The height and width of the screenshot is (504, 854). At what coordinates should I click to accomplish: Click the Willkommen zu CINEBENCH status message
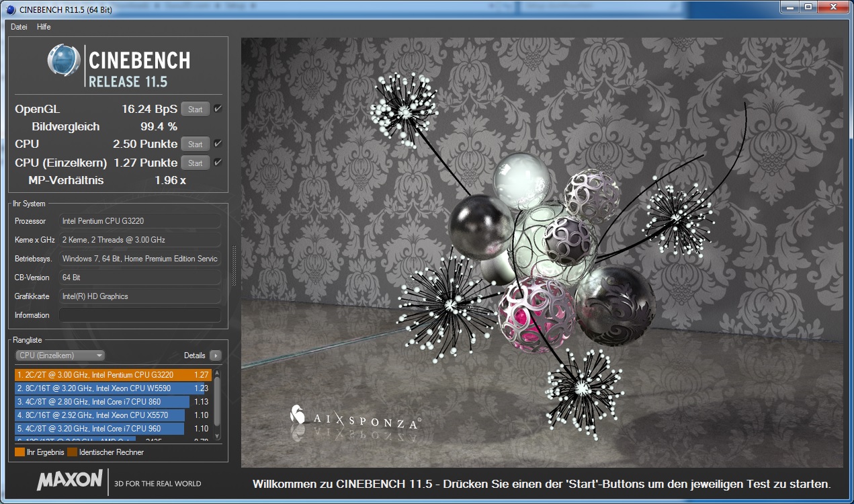click(x=542, y=484)
